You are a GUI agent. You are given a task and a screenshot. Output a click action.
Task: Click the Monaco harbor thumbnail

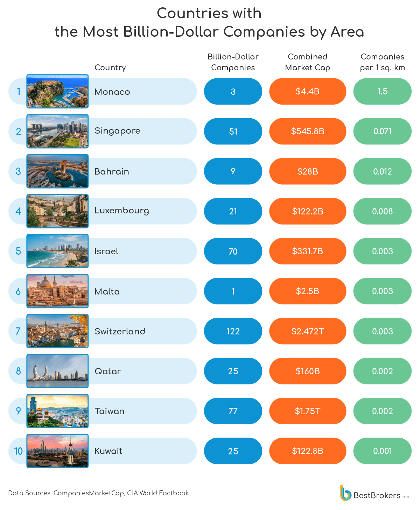pos(57,91)
